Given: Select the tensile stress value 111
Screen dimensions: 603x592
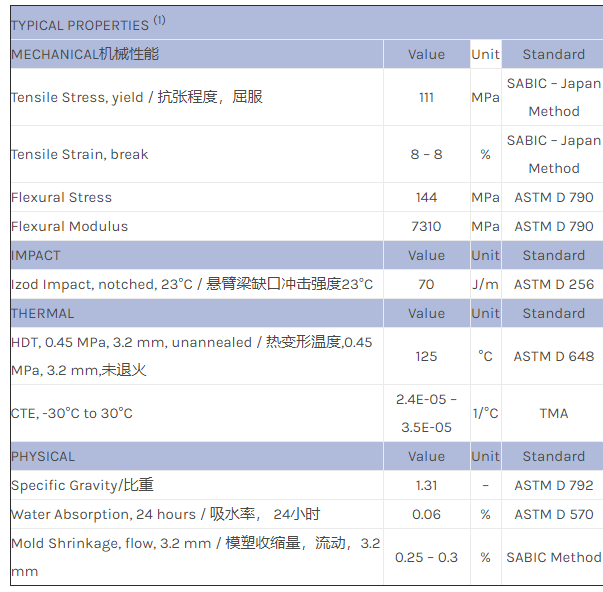Looking at the screenshot, I should 426,97.
